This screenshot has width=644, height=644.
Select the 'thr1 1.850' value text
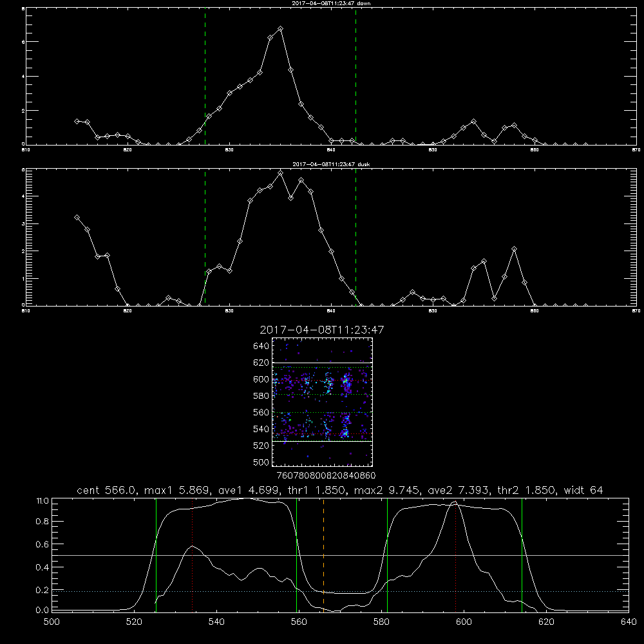[x=316, y=490]
